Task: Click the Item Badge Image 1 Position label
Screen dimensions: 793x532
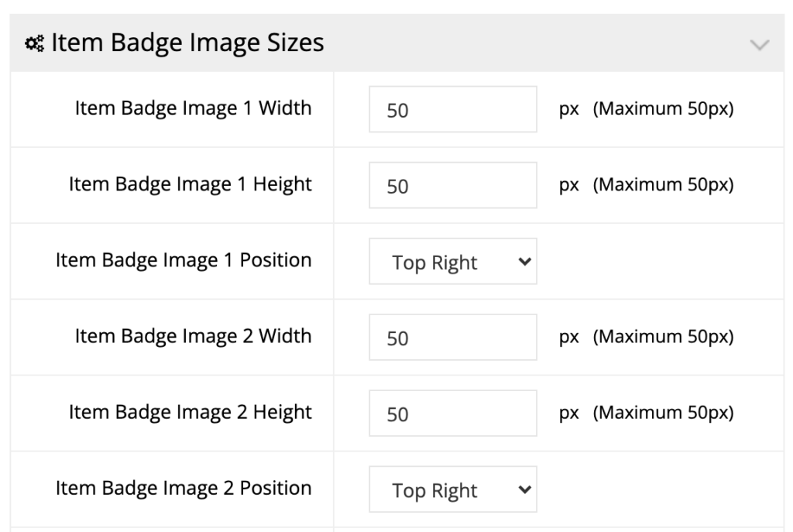Action: 184,260
